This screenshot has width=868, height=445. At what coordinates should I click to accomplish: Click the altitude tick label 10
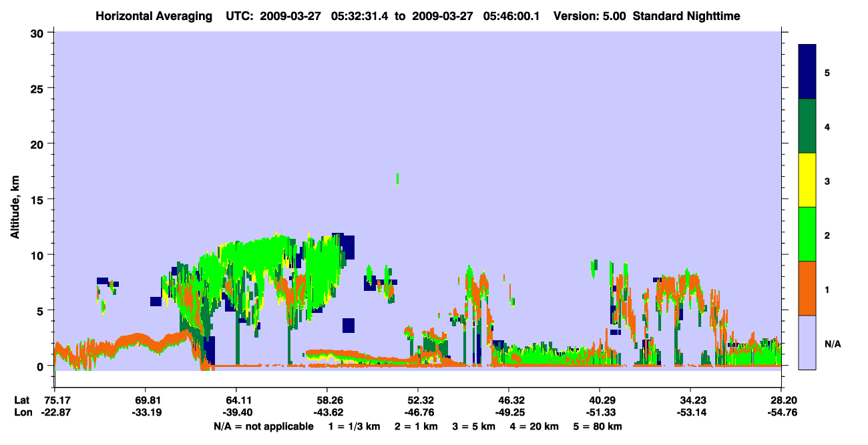[39, 255]
